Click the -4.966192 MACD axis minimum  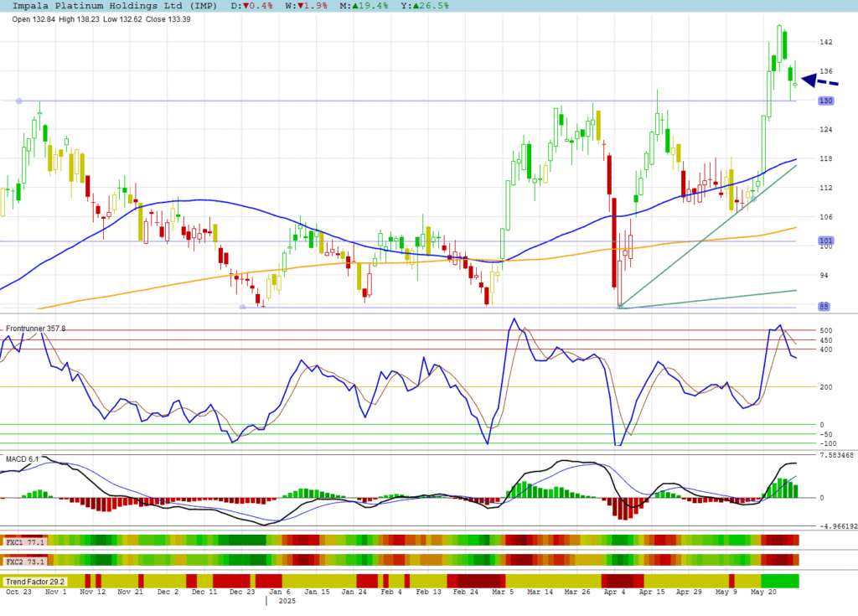click(x=838, y=526)
